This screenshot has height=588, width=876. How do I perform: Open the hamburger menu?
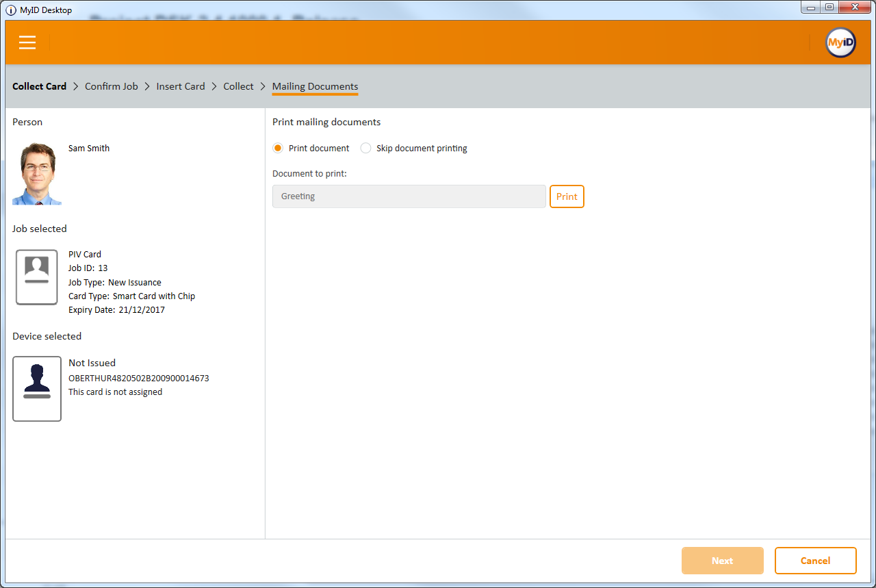(27, 42)
